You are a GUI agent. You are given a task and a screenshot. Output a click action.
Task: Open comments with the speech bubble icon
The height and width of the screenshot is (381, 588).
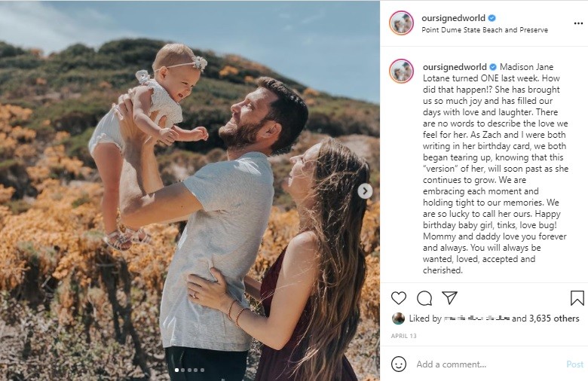(424, 298)
